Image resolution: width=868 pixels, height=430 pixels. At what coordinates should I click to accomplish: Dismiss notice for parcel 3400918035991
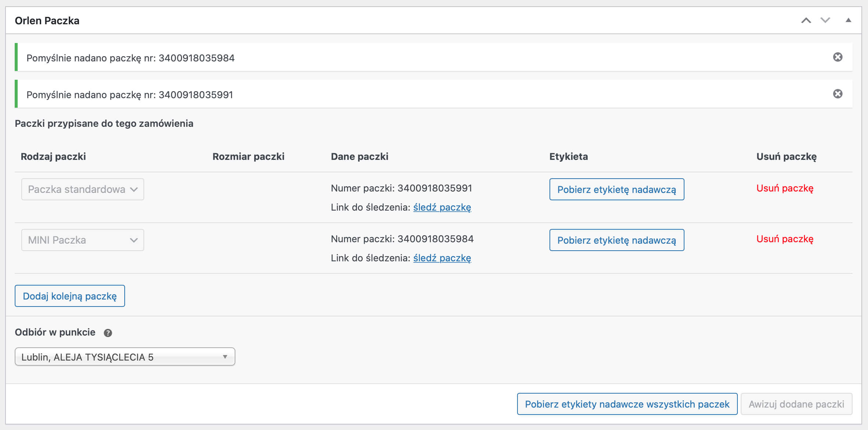(837, 94)
